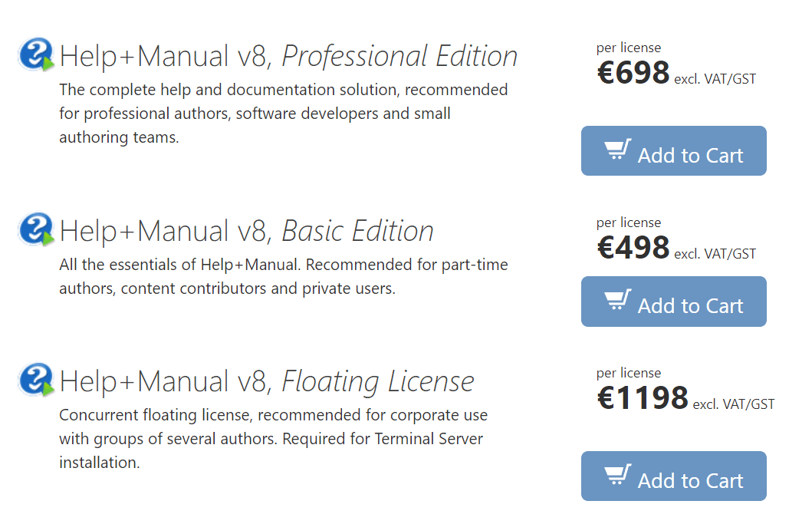Click the Floating License description about Terminal Server
The height and width of the screenshot is (524, 812).
point(273,439)
